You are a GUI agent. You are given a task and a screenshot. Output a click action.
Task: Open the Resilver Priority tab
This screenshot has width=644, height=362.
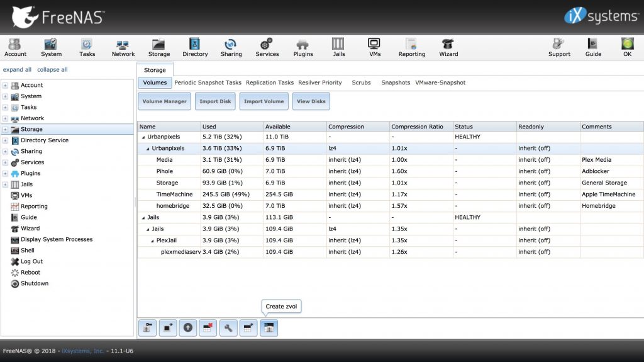pyautogui.click(x=320, y=82)
